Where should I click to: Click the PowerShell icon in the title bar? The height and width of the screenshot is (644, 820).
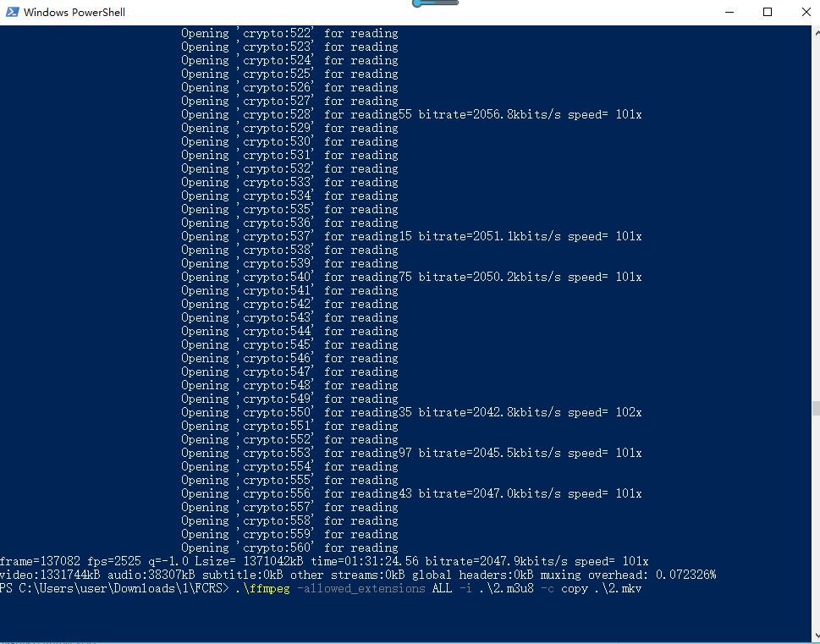(13, 12)
